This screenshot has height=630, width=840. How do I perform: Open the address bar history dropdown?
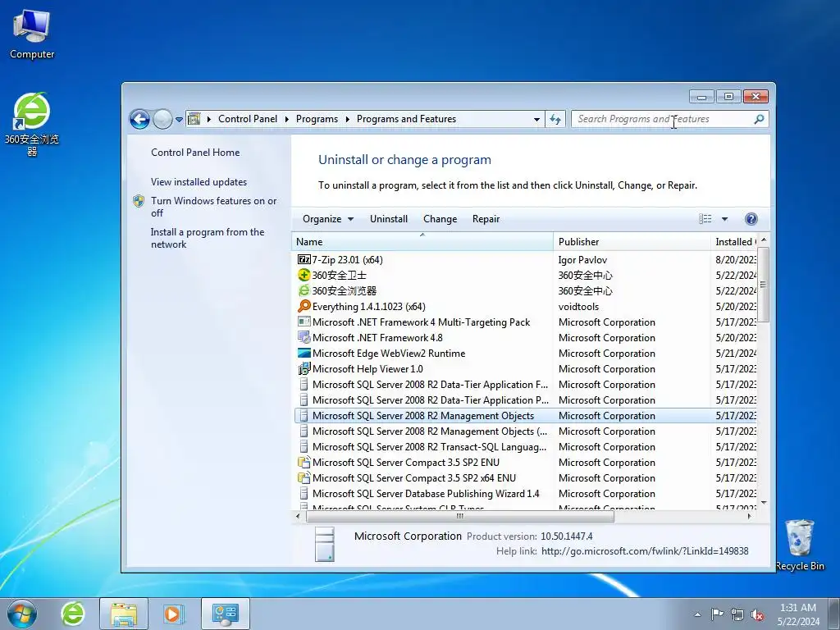point(536,120)
